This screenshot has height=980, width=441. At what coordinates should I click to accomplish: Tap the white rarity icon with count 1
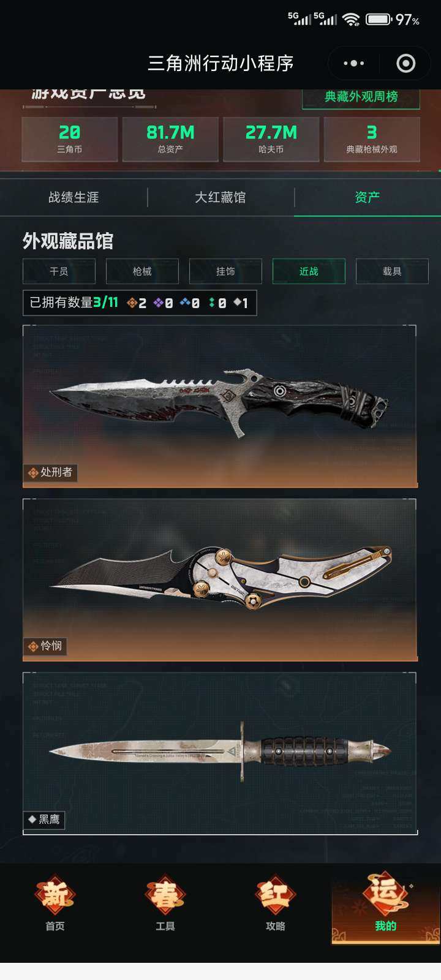coord(236,302)
